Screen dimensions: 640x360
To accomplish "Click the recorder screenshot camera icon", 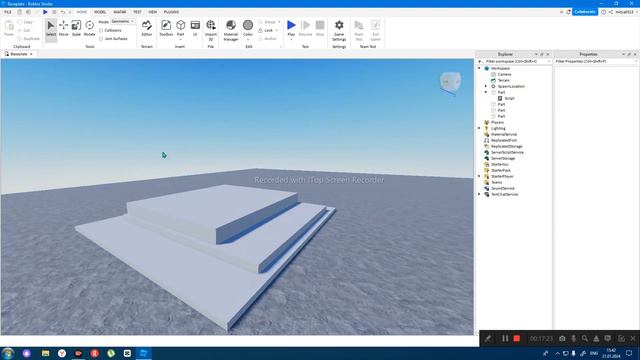I will tap(562, 338).
